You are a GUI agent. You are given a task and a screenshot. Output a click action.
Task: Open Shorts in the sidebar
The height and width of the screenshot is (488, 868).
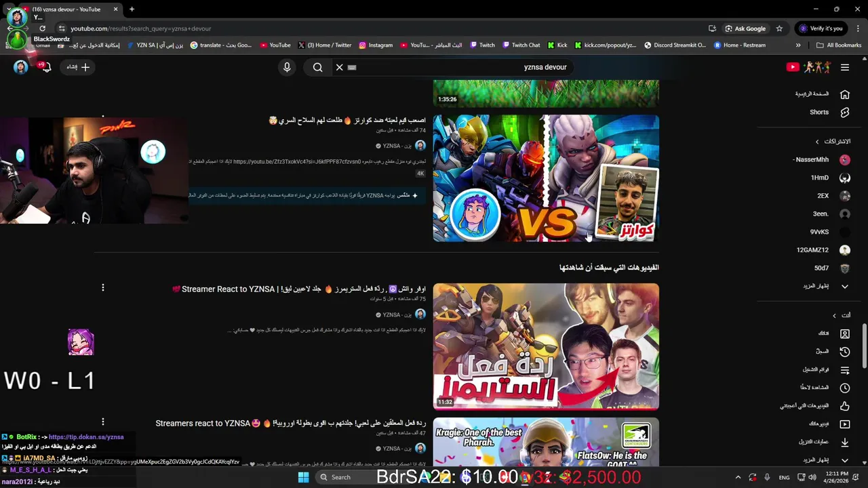pyautogui.click(x=829, y=112)
